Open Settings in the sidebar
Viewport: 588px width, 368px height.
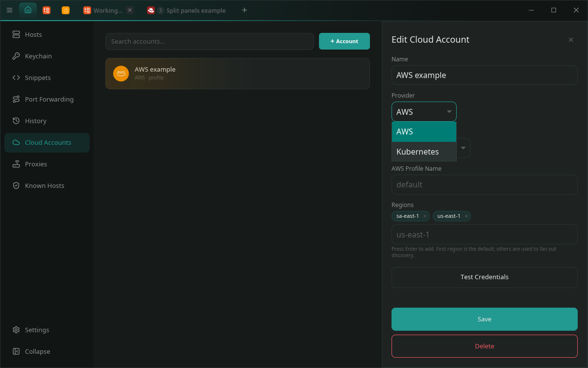click(x=47, y=330)
